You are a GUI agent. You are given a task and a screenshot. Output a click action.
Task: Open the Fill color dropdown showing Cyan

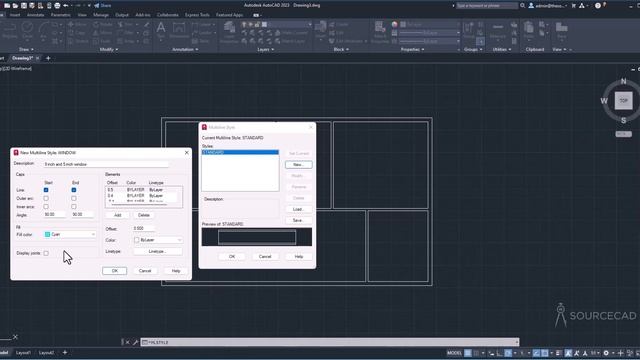[70, 234]
